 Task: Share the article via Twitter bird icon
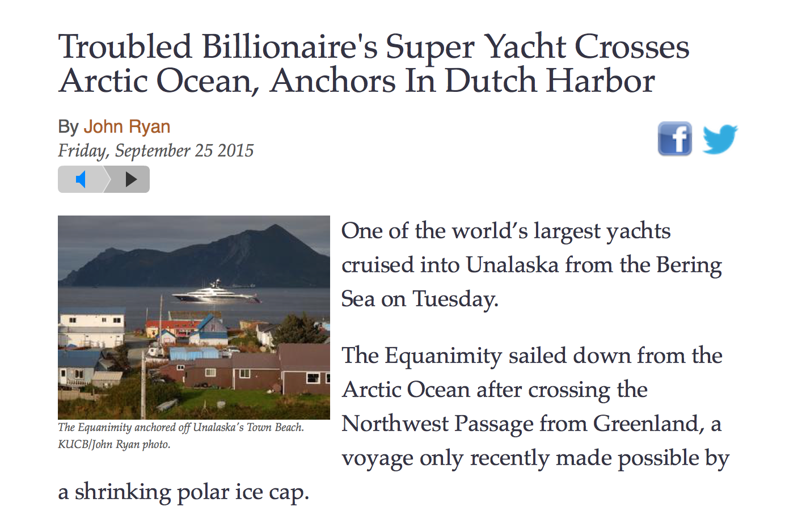tap(720, 139)
